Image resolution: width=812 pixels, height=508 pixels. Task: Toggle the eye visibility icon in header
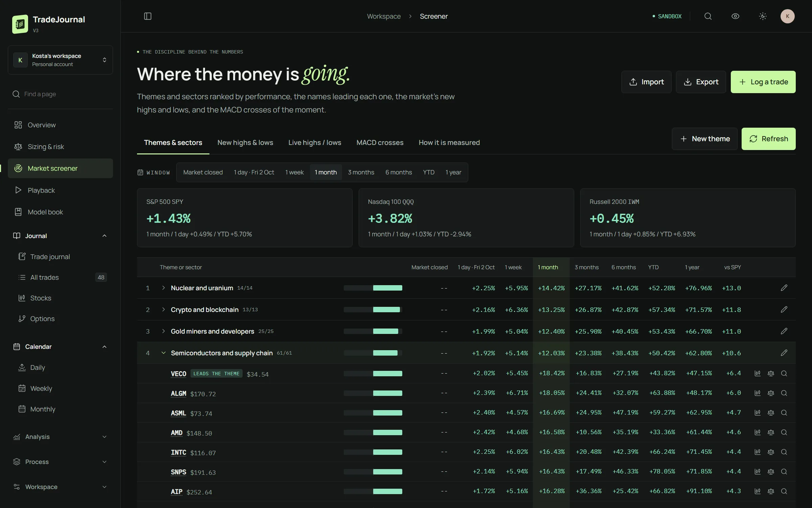tap(735, 16)
